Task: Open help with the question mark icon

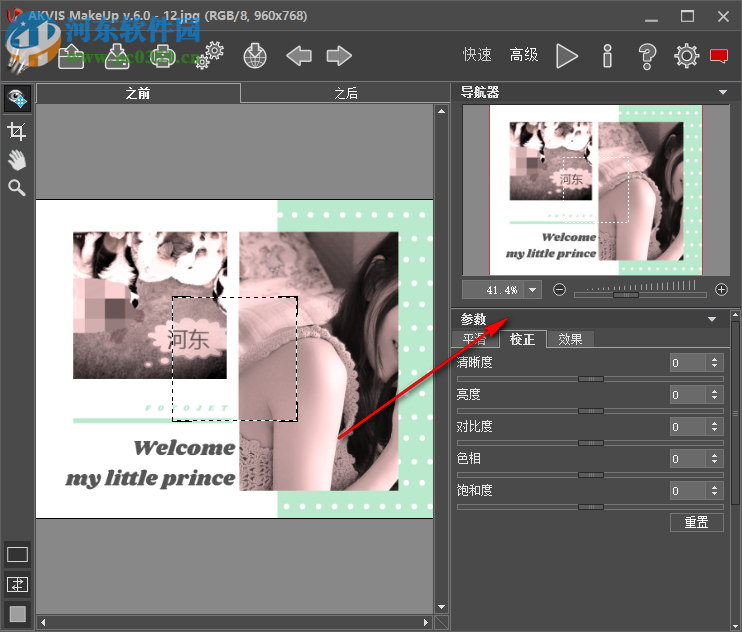Action: click(x=647, y=56)
